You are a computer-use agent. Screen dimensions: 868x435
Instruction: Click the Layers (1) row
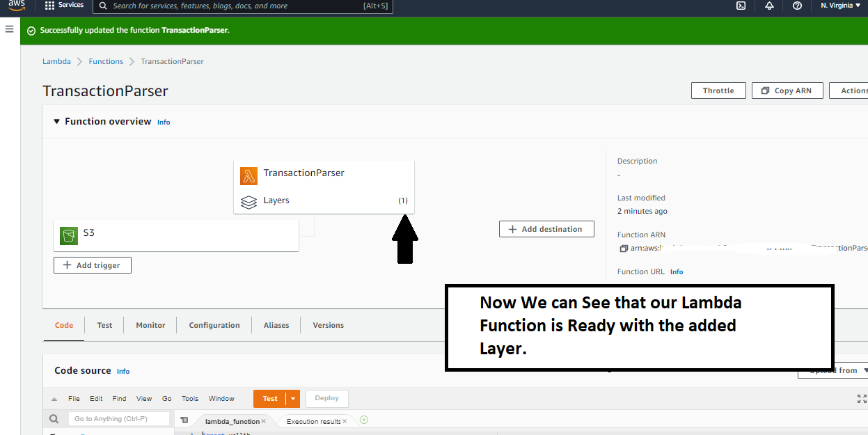pos(324,200)
